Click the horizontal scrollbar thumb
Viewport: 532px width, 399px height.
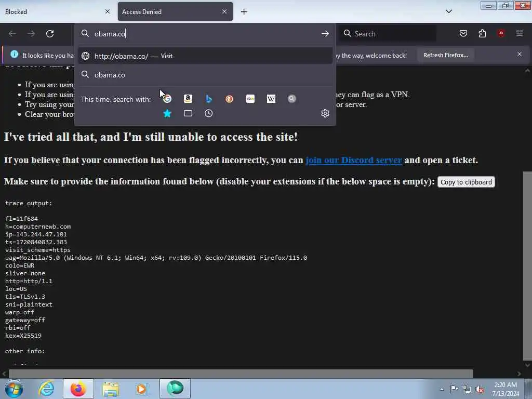pos(241,374)
